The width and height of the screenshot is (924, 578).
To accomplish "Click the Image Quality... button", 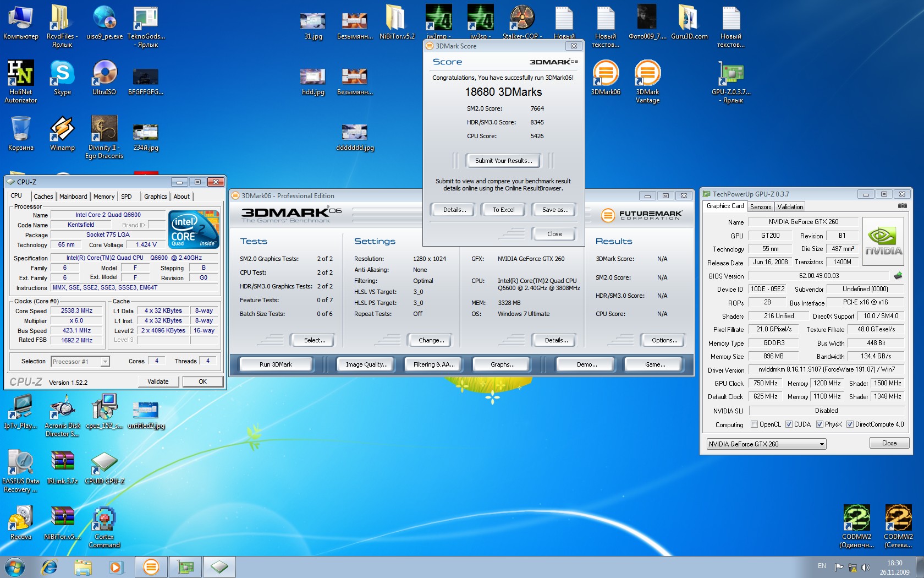I will tap(366, 364).
